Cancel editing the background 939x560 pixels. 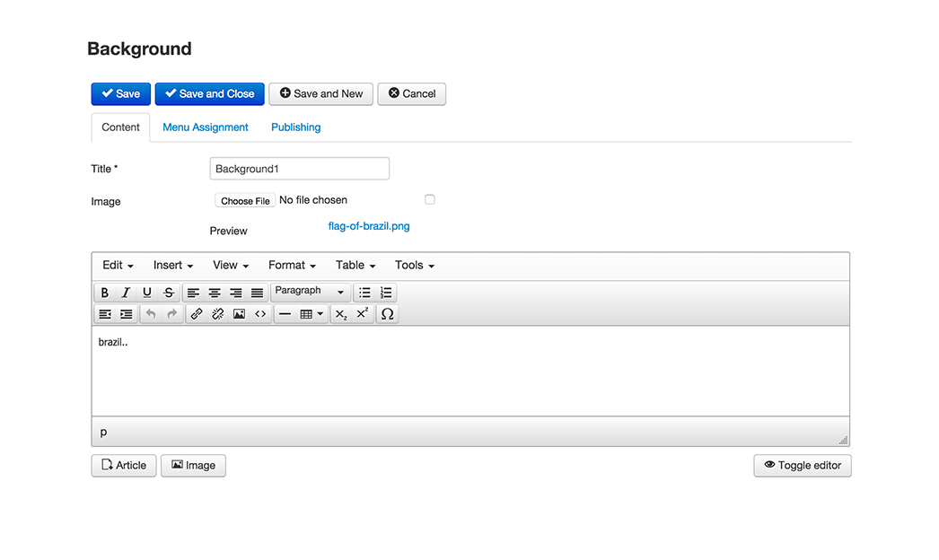[411, 94]
